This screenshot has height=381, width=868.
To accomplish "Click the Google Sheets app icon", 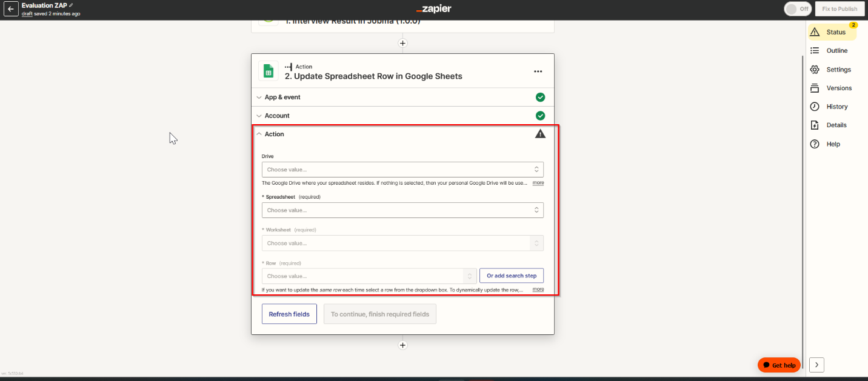I will [268, 71].
